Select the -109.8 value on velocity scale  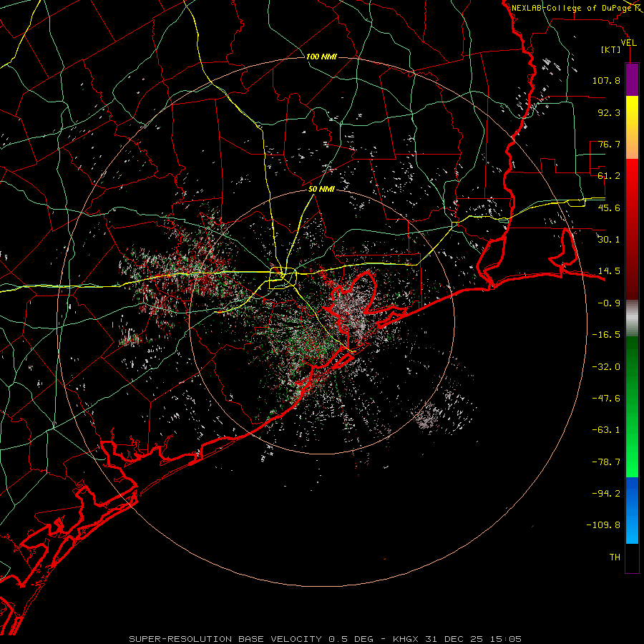603,525
